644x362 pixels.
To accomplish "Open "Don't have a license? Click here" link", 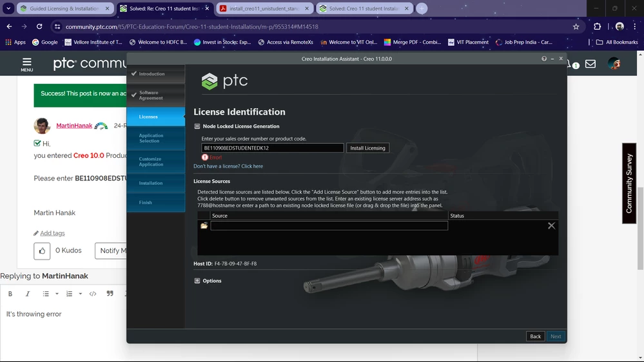I will pos(228,166).
